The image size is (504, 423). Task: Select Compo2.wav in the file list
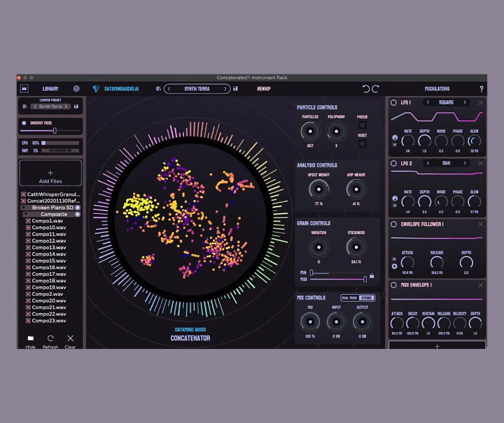coord(47,294)
